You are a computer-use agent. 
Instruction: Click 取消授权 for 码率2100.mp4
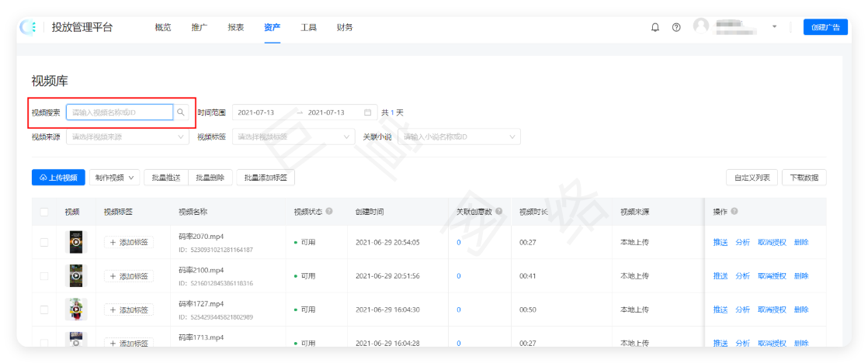772,276
